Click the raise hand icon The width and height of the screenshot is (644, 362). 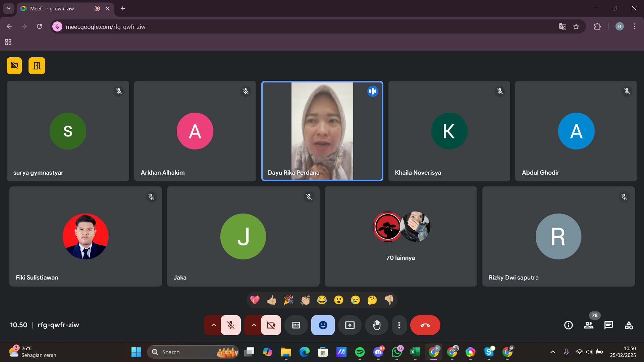(377, 325)
